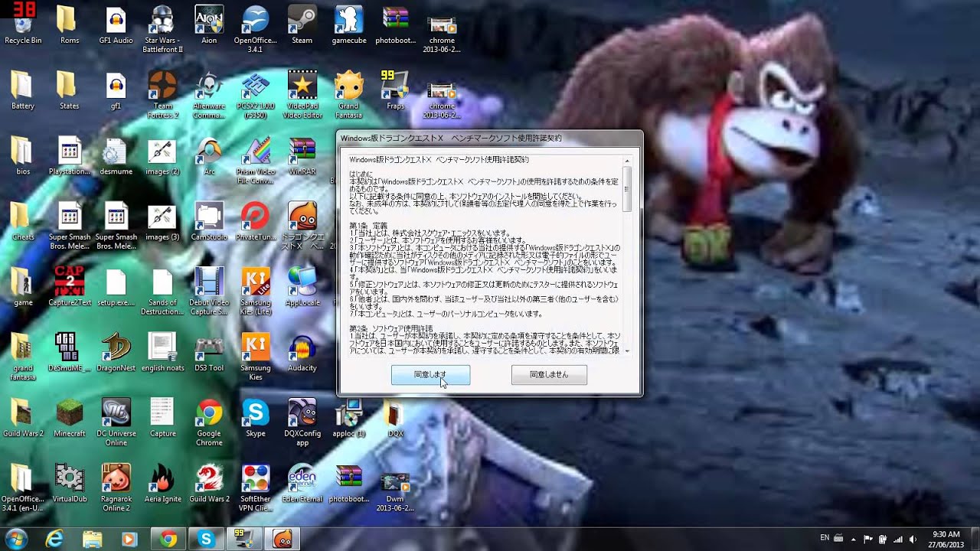Select the Fraps desktop icon
The width and height of the screenshot is (980, 551).
pyautogui.click(x=395, y=91)
